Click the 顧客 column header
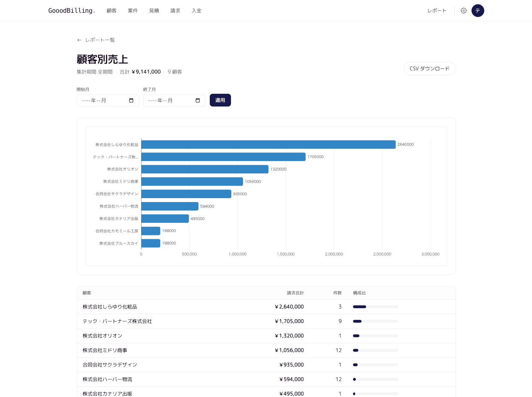The image size is (532, 397). pyautogui.click(x=87, y=293)
